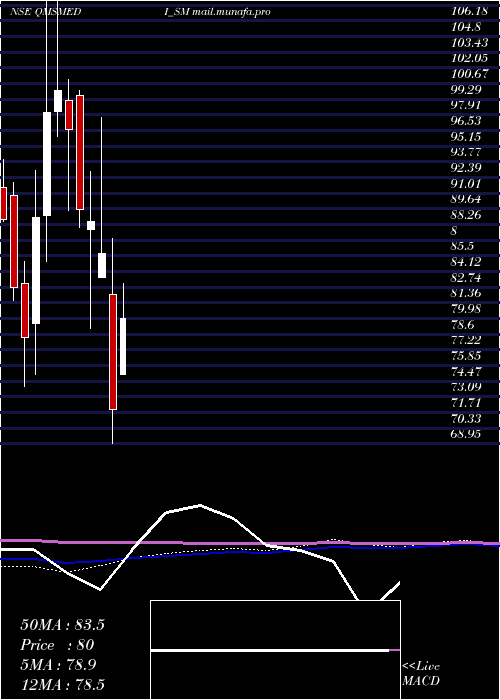Click the 50MA : 83.5 readout
500x700 pixels.
[62, 625]
